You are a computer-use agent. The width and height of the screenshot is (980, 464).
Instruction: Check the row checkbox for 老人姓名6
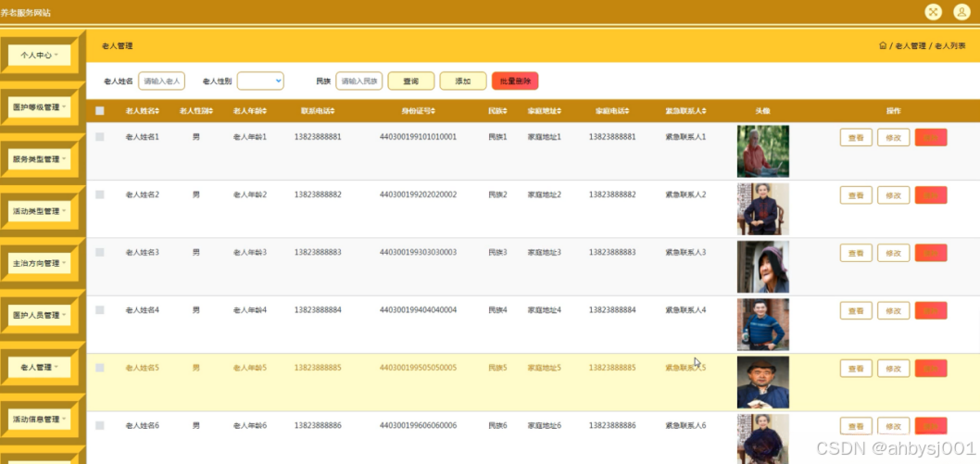click(x=100, y=425)
